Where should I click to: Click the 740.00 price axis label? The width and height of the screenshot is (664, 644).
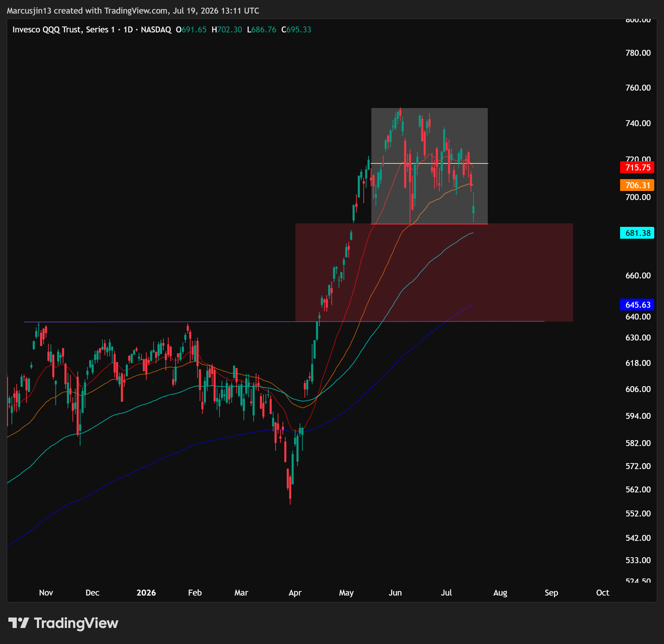click(638, 123)
